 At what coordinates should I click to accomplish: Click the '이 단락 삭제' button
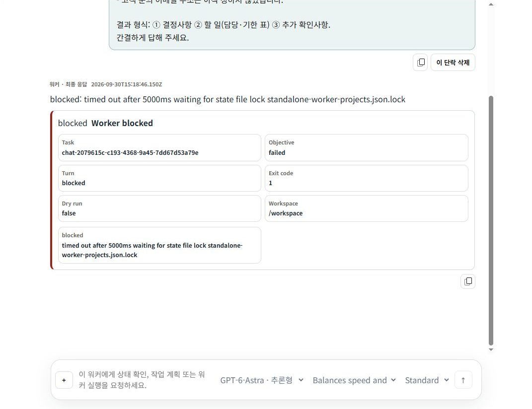pos(453,63)
